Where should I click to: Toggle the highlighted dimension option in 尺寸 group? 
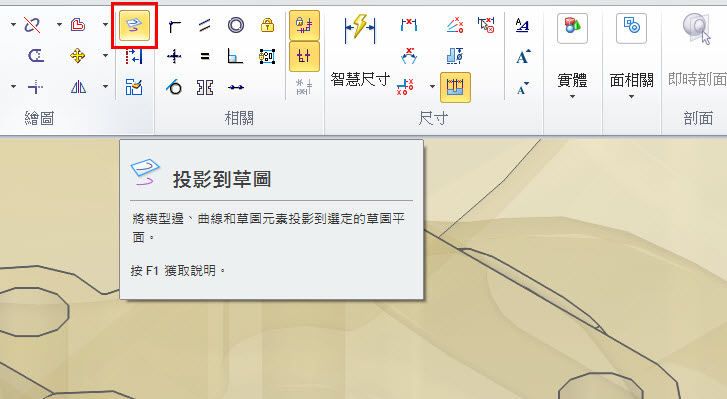[x=455, y=87]
